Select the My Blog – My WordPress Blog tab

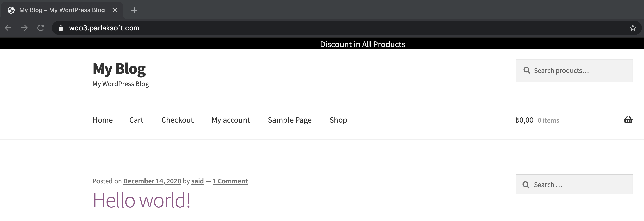(62, 10)
